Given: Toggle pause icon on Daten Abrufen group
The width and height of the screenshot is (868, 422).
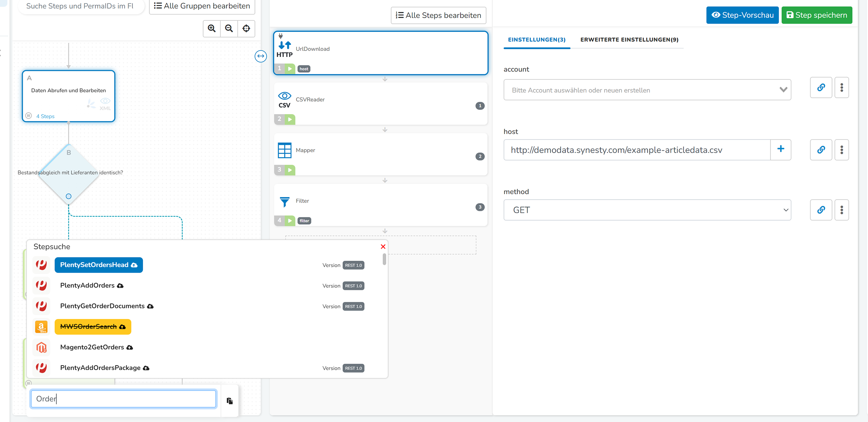Looking at the screenshot, I should pyautogui.click(x=29, y=116).
